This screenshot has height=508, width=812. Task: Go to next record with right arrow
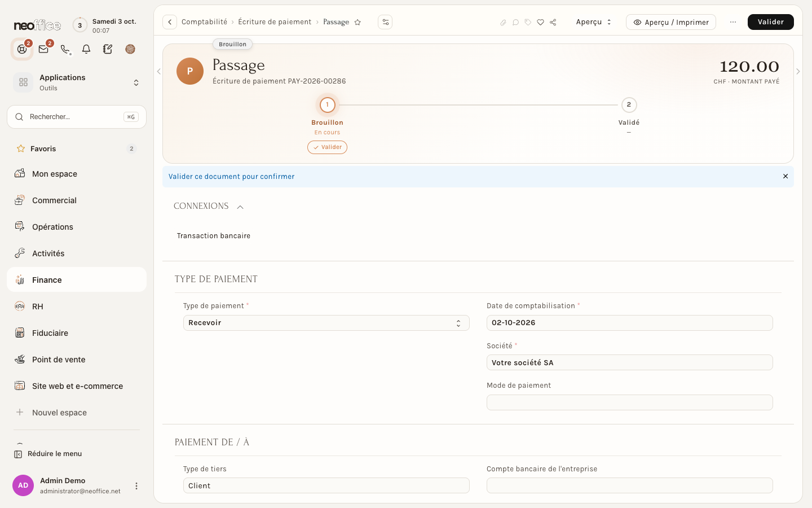(798, 72)
